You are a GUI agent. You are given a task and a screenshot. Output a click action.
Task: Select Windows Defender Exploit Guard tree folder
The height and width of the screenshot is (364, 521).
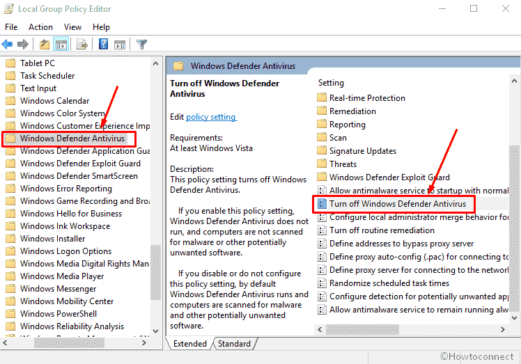click(x=73, y=163)
